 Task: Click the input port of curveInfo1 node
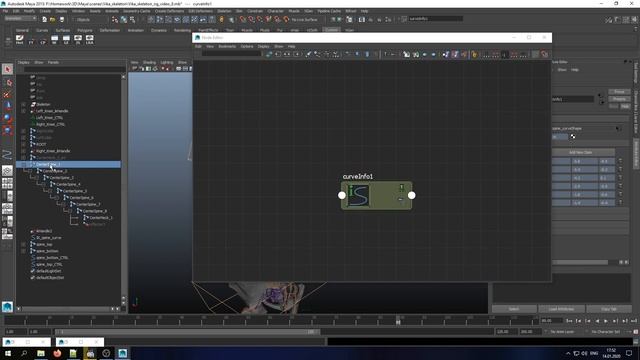coord(342,196)
